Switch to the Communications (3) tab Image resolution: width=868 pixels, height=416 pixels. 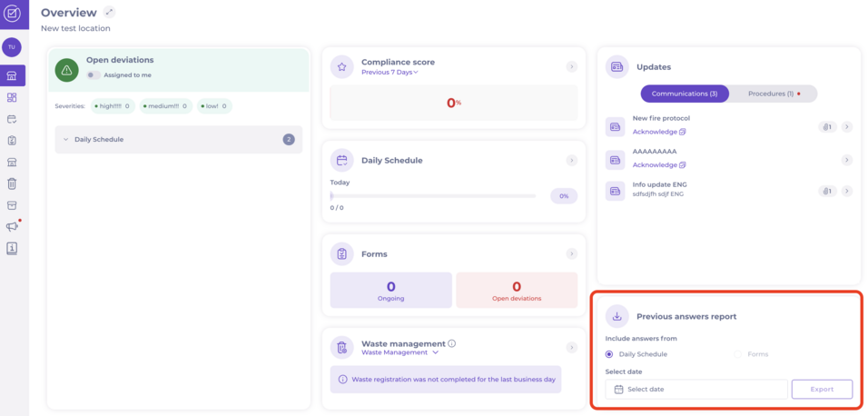tap(685, 94)
